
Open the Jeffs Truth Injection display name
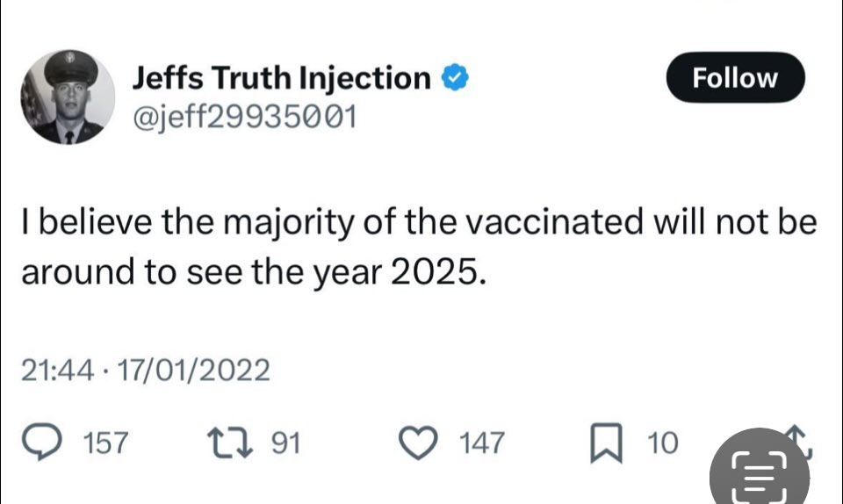point(281,78)
